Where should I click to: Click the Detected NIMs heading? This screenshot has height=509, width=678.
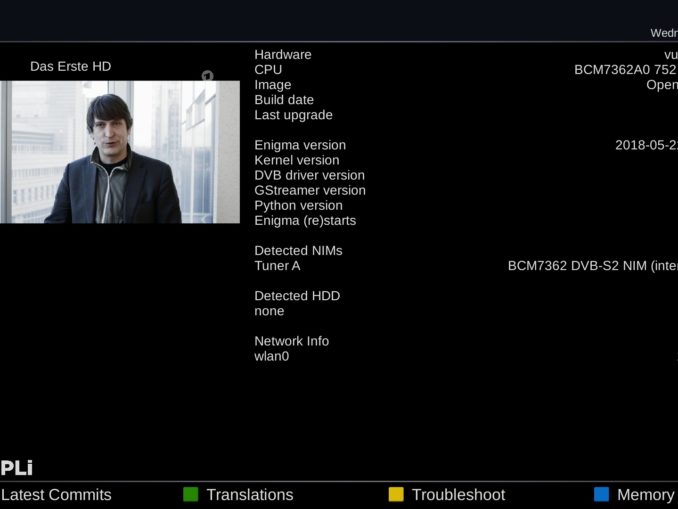point(298,251)
